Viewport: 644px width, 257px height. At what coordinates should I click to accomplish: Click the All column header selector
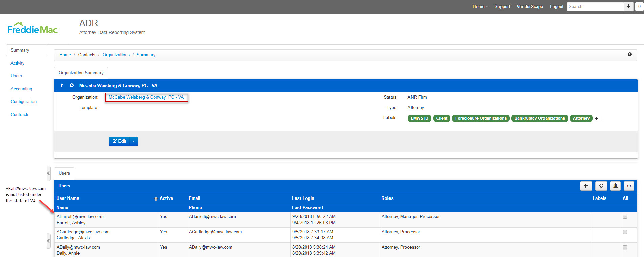(x=625, y=198)
